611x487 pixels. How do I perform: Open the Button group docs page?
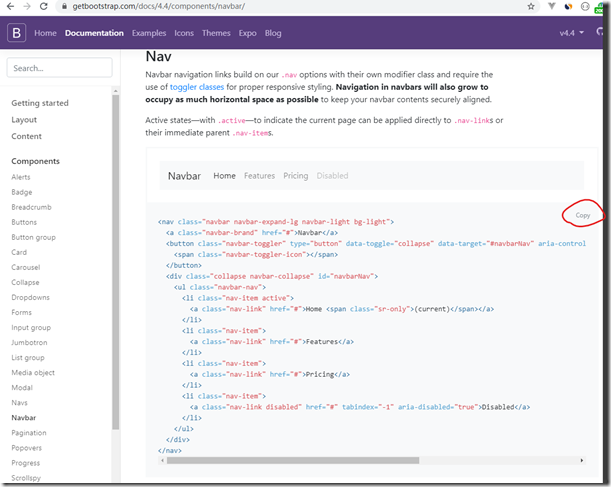point(34,237)
